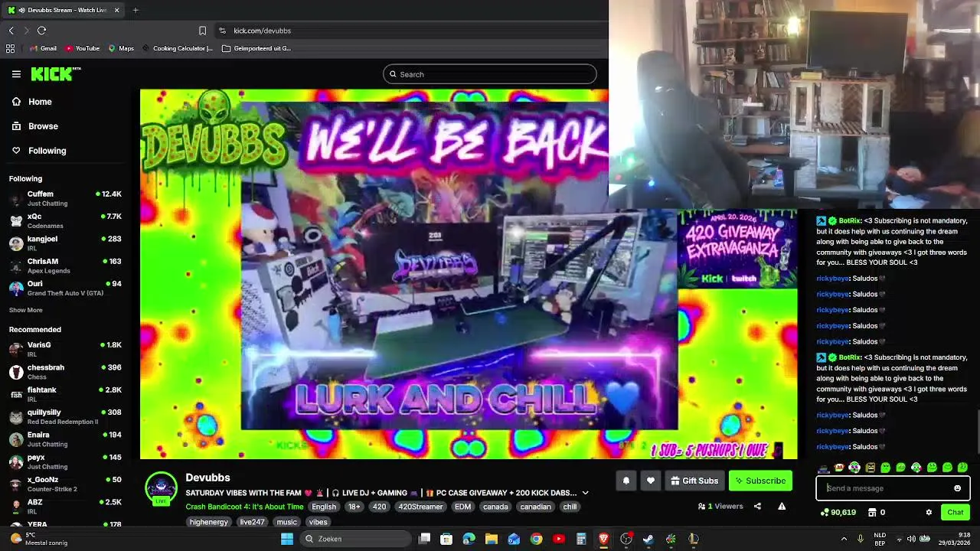Open the Cooking Calculator bookmark
The width and height of the screenshot is (980, 551).
pyautogui.click(x=178, y=48)
